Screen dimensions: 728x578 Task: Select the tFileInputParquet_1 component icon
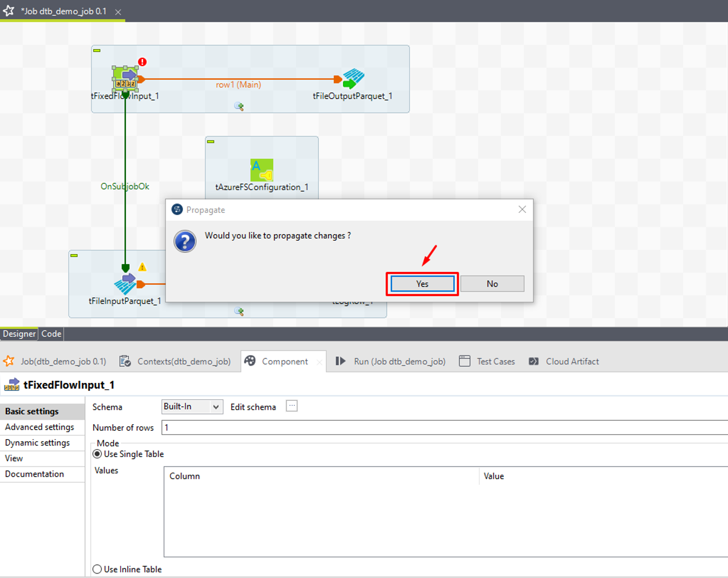pyautogui.click(x=125, y=283)
